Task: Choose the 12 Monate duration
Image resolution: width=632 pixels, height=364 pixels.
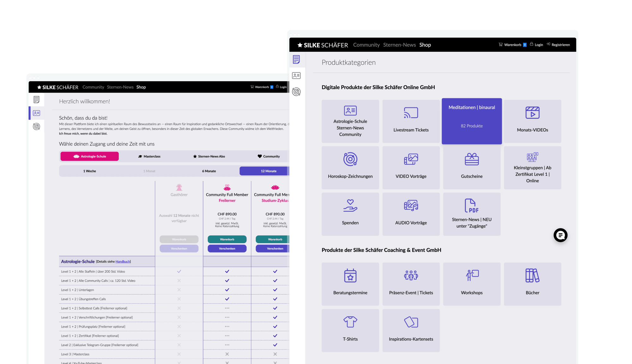Action: [x=264, y=171]
